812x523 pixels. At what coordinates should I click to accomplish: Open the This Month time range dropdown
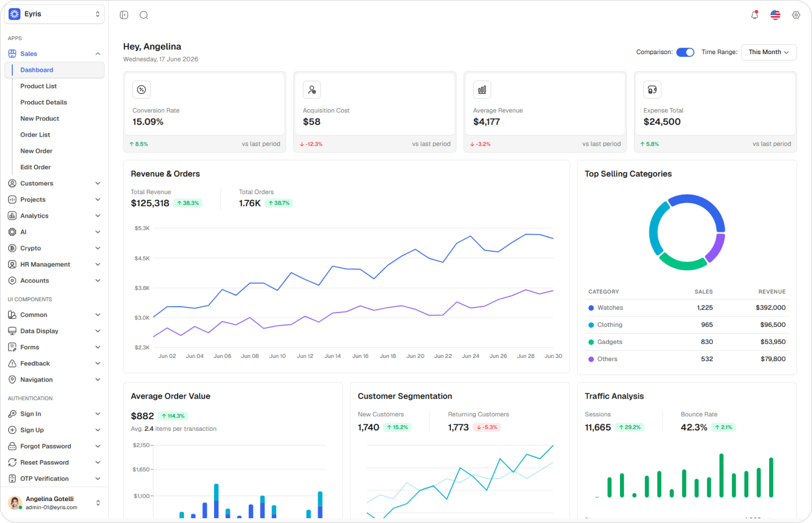pos(769,52)
